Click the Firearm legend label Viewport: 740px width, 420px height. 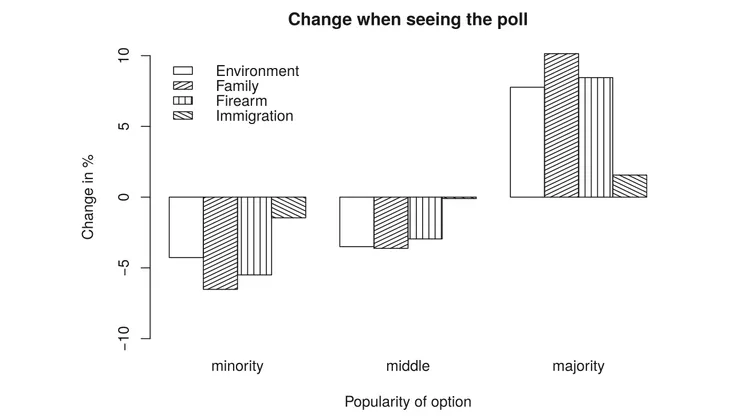pos(241,101)
